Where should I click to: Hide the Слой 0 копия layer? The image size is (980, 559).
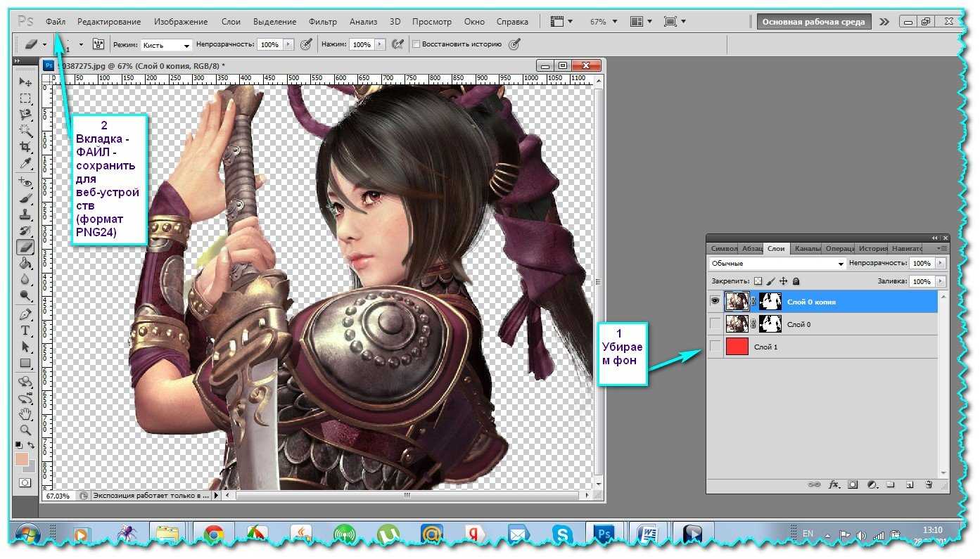pyautogui.click(x=715, y=302)
